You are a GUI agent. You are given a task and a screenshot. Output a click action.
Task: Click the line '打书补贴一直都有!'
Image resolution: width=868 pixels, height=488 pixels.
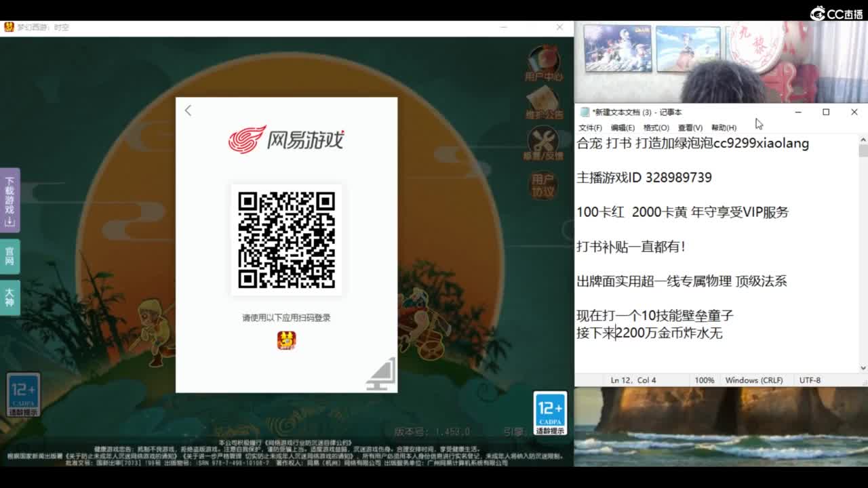click(x=631, y=247)
